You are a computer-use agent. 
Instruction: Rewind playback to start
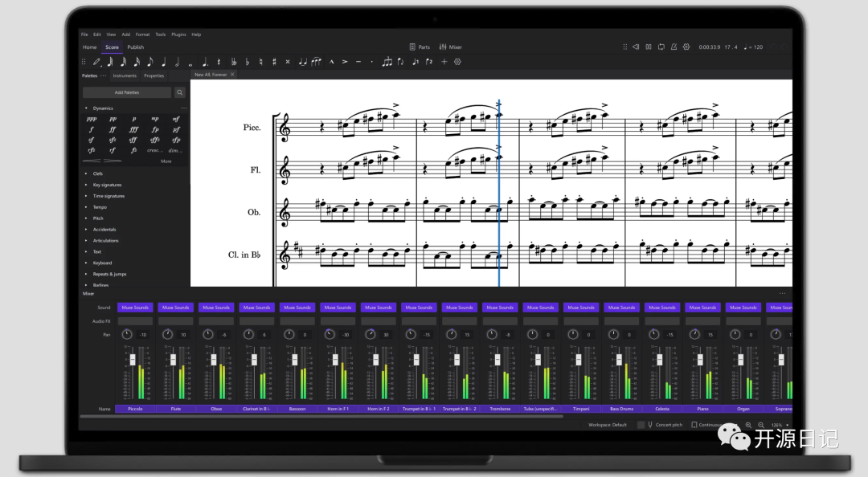point(636,47)
